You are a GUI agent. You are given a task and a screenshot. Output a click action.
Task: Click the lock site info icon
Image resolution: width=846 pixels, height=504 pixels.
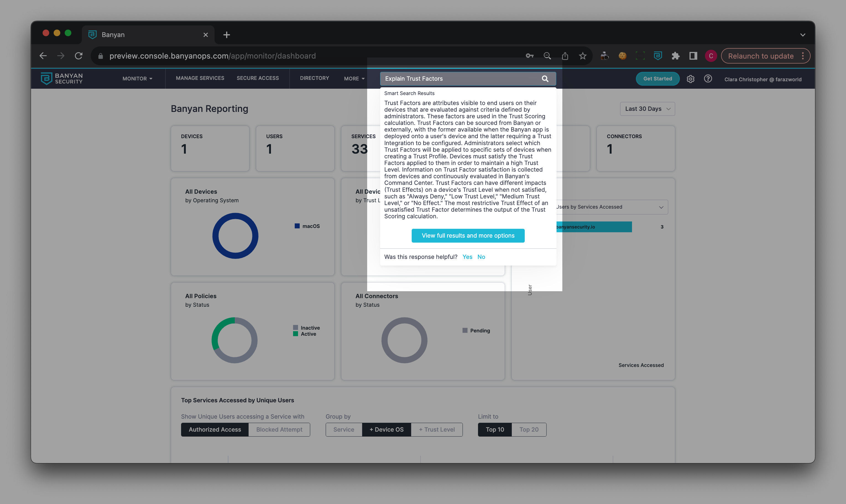click(101, 56)
